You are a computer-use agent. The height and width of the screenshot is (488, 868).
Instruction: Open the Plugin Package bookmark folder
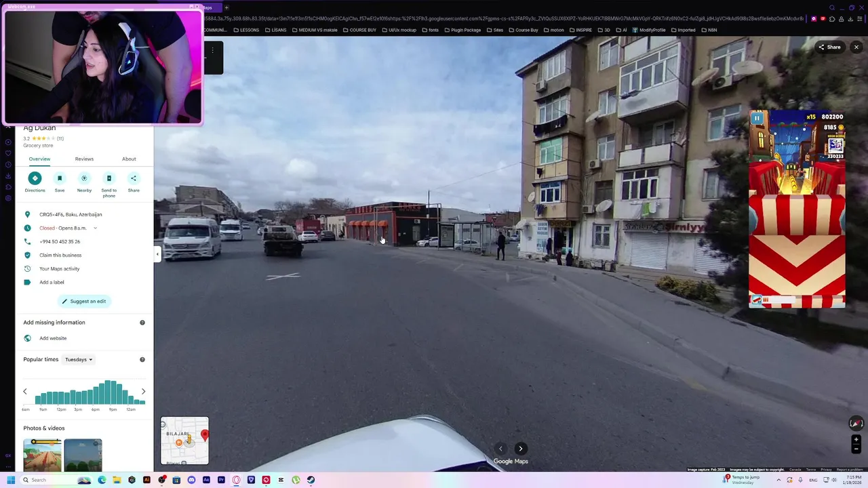[463, 30]
